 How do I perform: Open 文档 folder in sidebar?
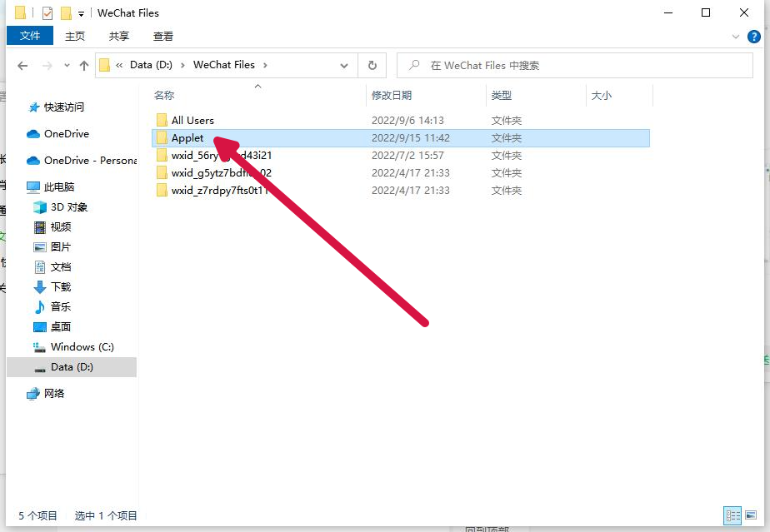tap(60, 267)
